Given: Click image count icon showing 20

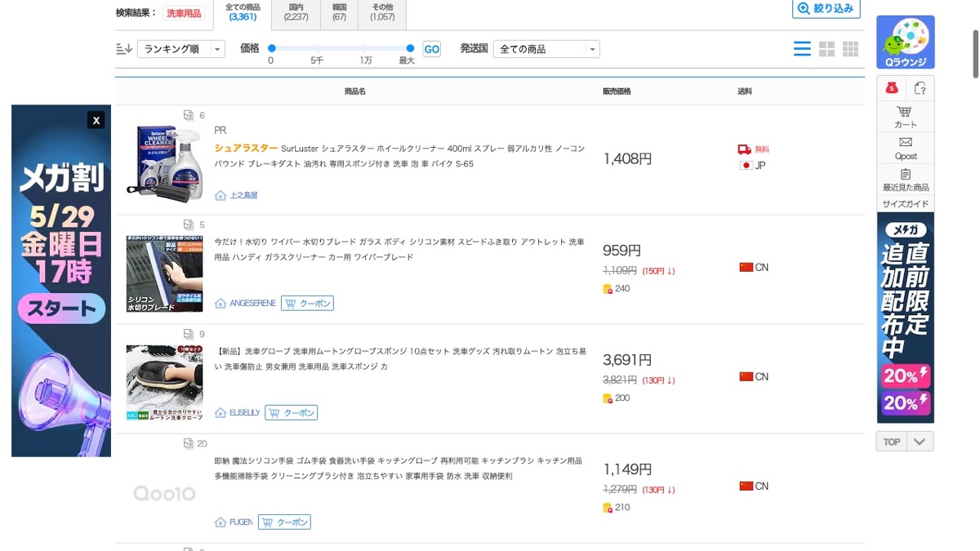Looking at the screenshot, I should point(189,443).
